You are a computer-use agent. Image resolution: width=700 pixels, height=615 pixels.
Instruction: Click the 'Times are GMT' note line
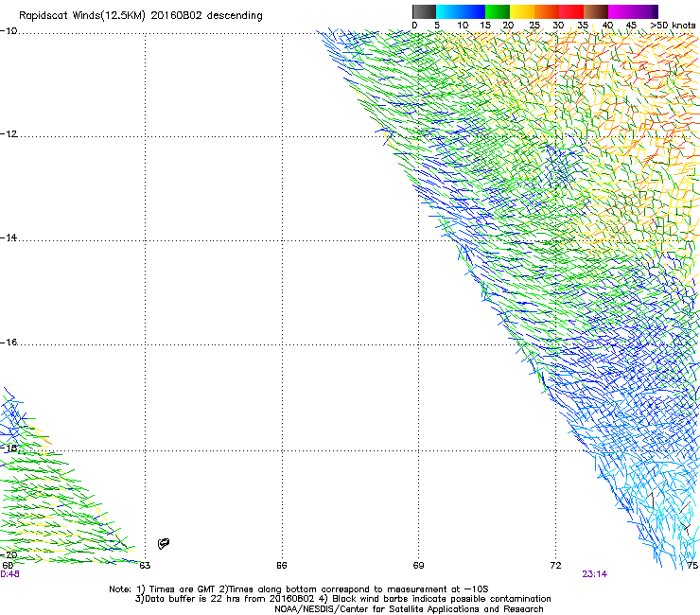tap(299, 589)
